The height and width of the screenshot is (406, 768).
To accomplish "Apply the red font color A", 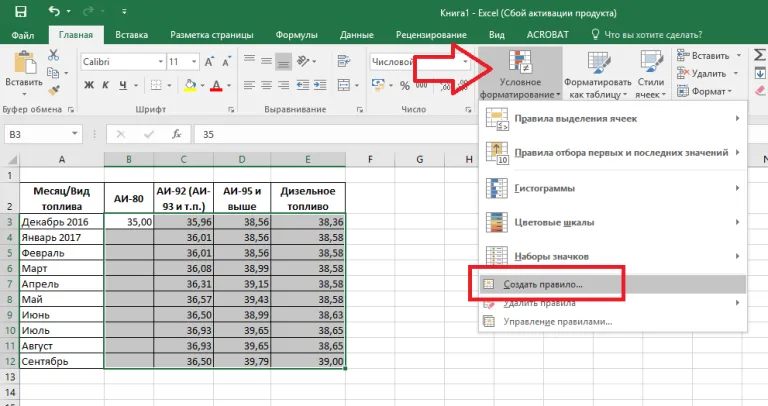I will click(x=216, y=85).
